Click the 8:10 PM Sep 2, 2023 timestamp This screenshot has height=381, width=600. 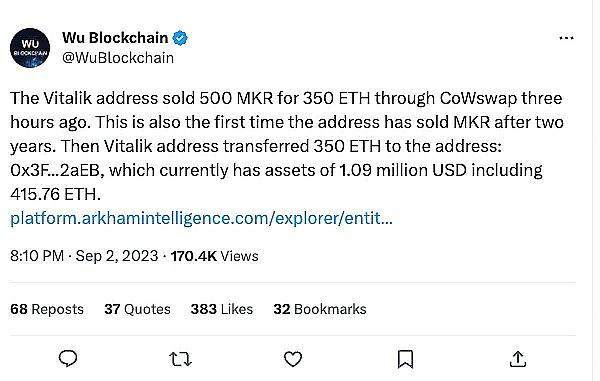click(x=84, y=256)
